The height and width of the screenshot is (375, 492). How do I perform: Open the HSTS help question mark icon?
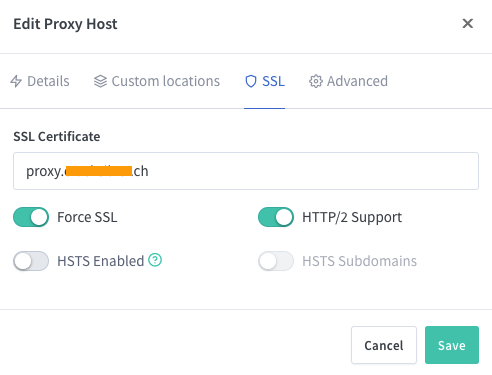(x=155, y=260)
